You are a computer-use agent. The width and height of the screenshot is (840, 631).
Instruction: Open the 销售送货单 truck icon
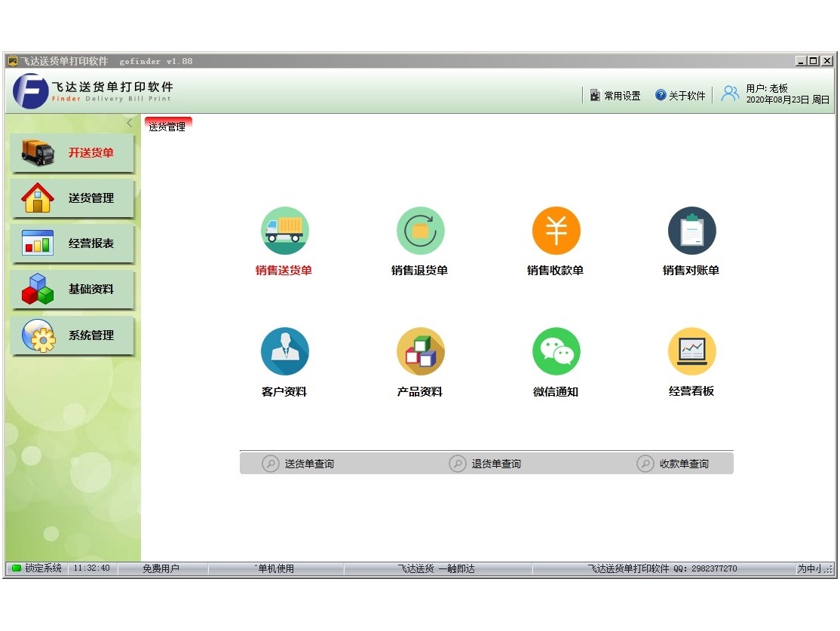tap(284, 231)
